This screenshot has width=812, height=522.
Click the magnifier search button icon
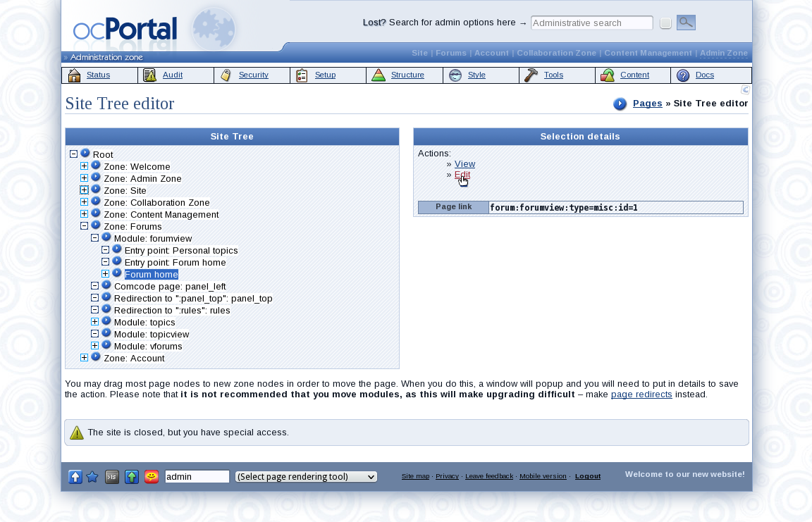686,23
